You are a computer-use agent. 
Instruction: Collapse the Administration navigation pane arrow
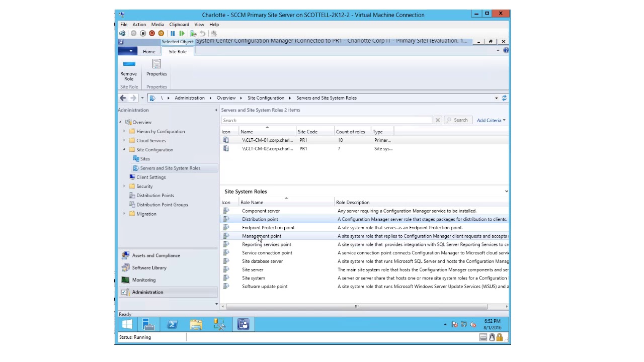coord(216,110)
